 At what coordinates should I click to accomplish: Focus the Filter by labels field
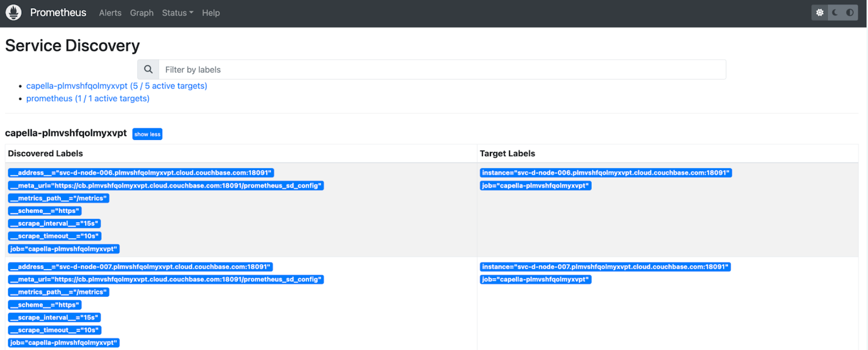click(x=442, y=69)
